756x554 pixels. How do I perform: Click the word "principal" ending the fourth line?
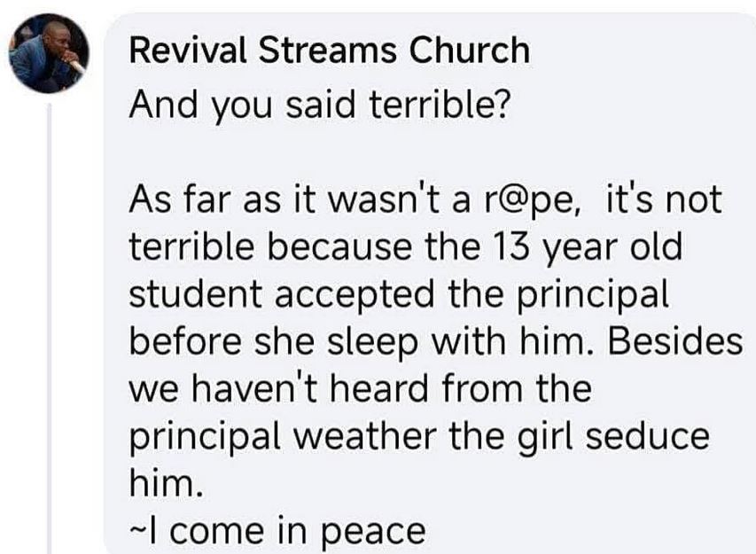tap(595, 294)
